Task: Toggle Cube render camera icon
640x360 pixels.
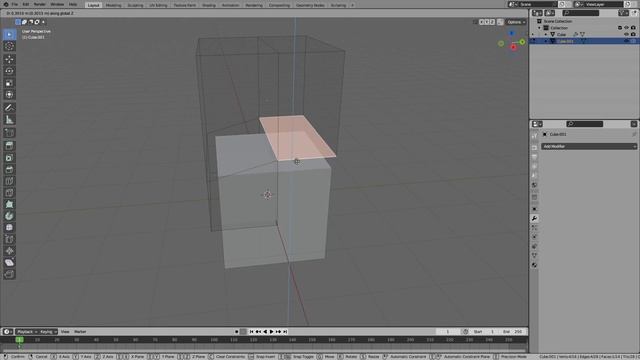Action: 633,35
